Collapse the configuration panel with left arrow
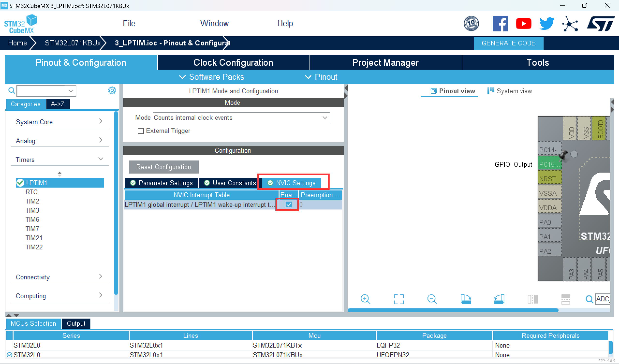Screen dimensions: 619x364 pos(346,88)
